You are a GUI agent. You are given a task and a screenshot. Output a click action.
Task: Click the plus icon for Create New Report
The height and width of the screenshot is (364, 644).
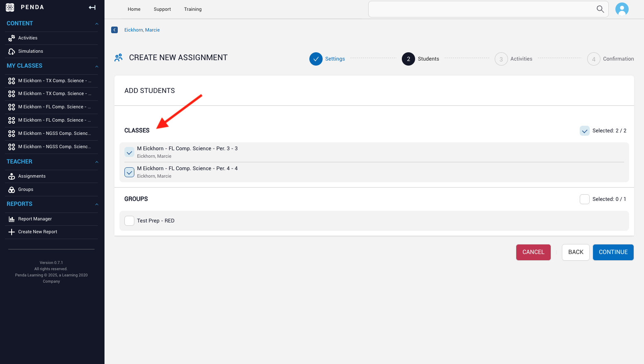click(12, 232)
